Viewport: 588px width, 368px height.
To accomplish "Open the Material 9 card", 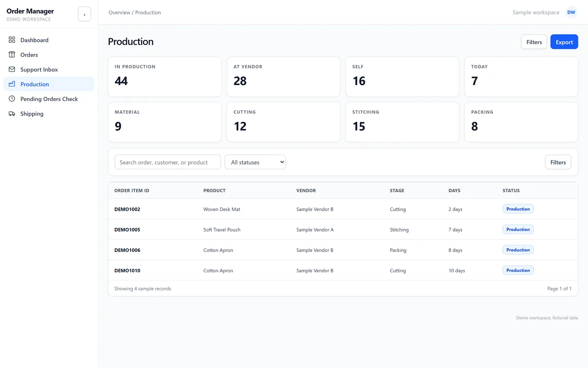I will click(164, 122).
